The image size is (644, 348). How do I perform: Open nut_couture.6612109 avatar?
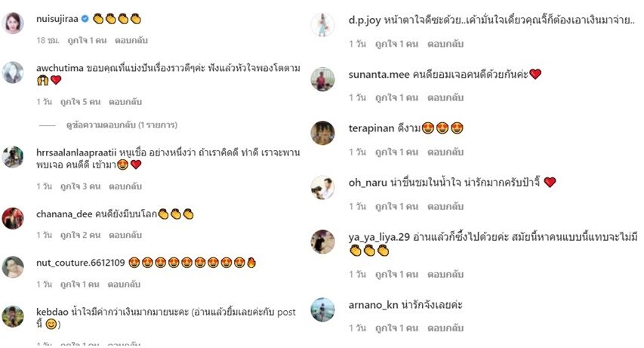click(x=13, y=267)
